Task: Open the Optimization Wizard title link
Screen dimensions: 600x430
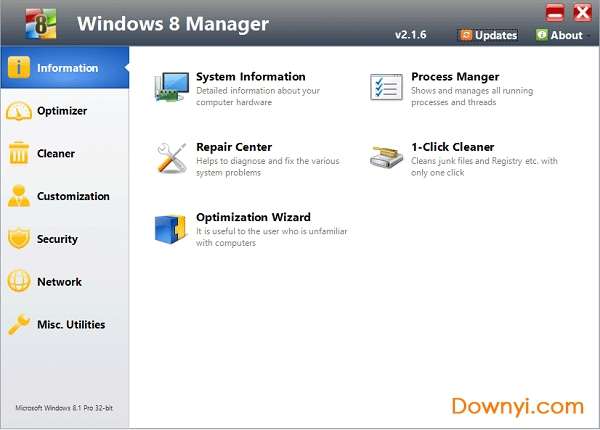Action: tap(253, 217)
